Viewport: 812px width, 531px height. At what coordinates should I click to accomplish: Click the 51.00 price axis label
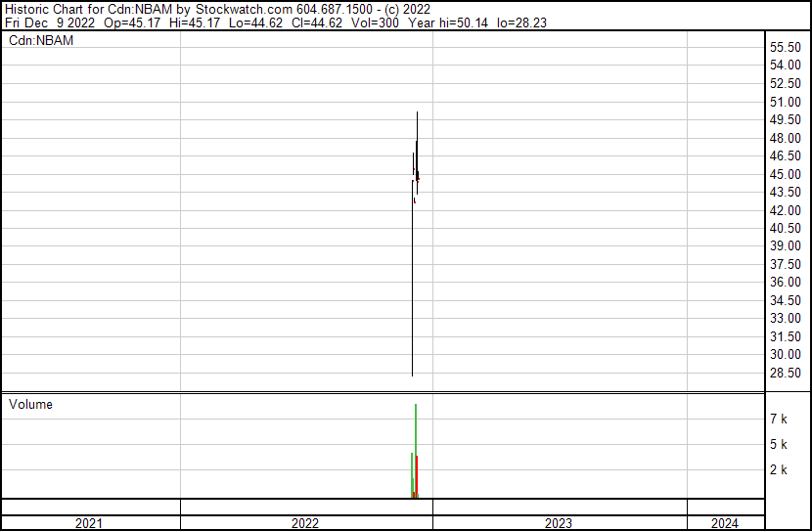[786, 102]
